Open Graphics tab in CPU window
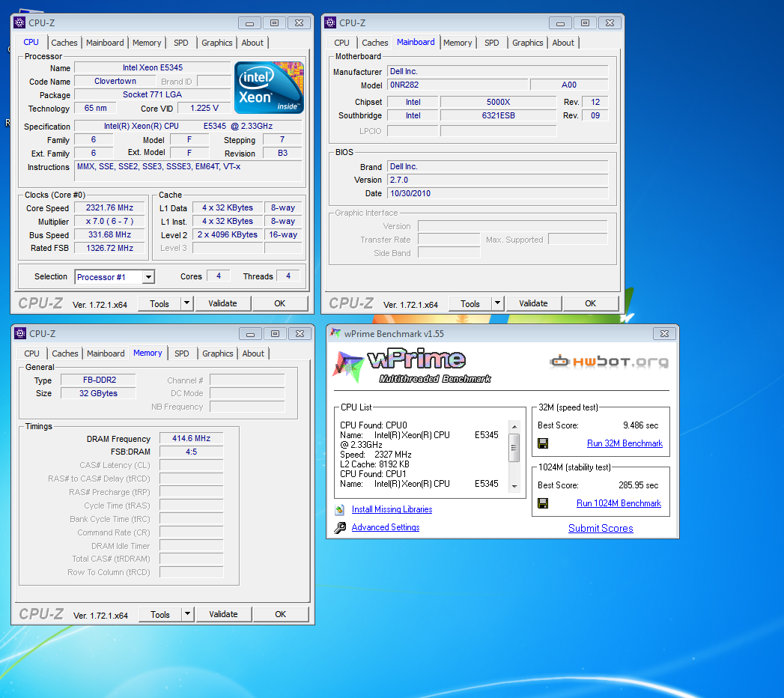784x698 pixels. coord(217,43)
